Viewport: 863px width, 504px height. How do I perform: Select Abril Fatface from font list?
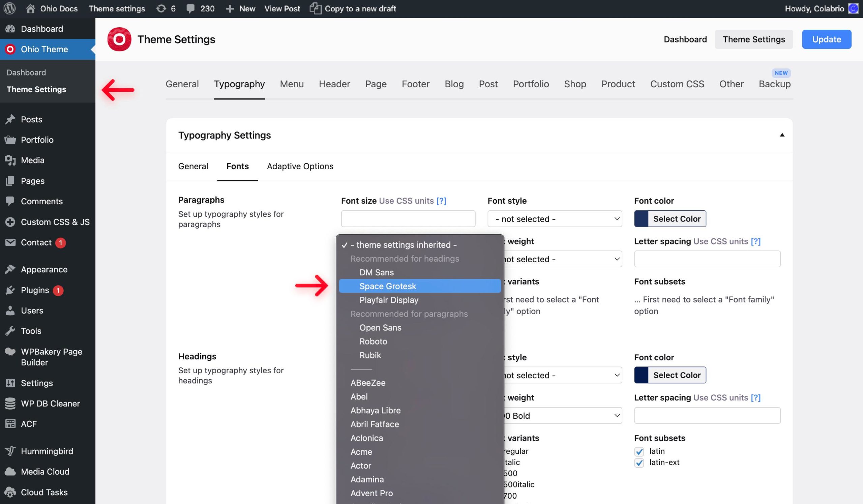point(420,424)
